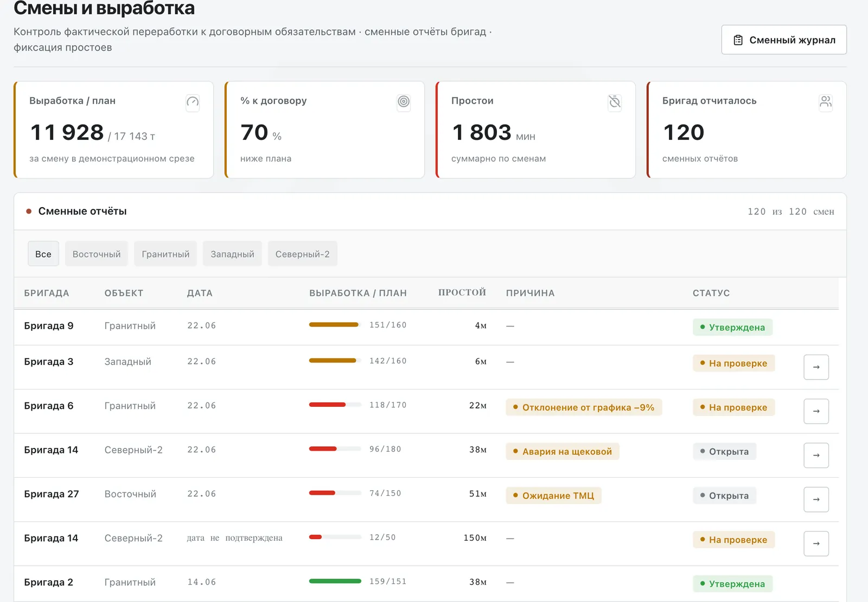This screenshot has width=868, height=602.
Task: Filter reports by Северный-2
Action: pos(302,254)
